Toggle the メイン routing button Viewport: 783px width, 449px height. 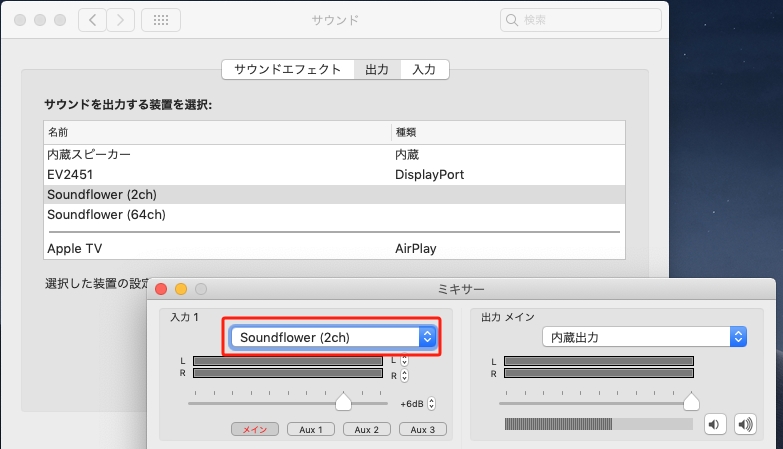click(255, 430)
